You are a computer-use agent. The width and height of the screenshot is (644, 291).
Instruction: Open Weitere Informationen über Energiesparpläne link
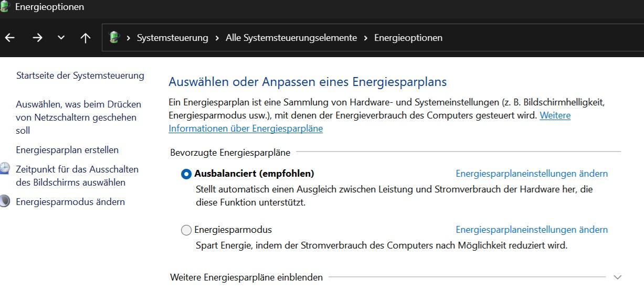246,128
